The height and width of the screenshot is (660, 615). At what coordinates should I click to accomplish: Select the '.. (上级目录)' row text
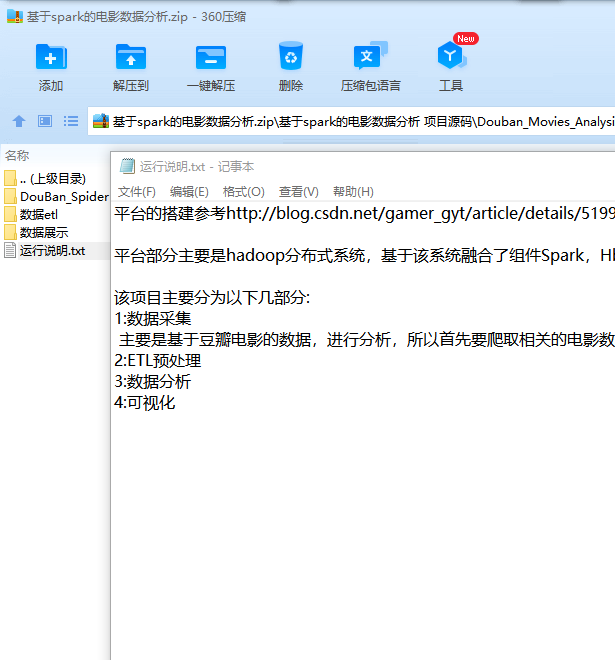(53, 178)
